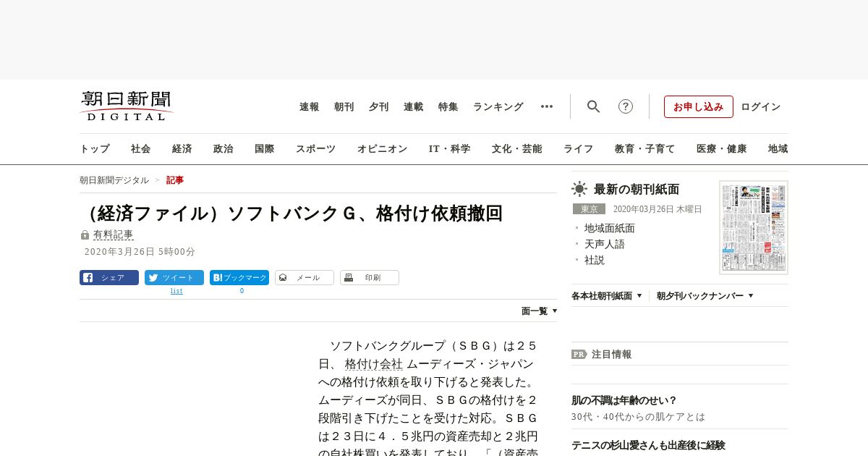Screen dimensions: 868x456
Task: Send article by mail (メール)
Action: pos(305,277)
